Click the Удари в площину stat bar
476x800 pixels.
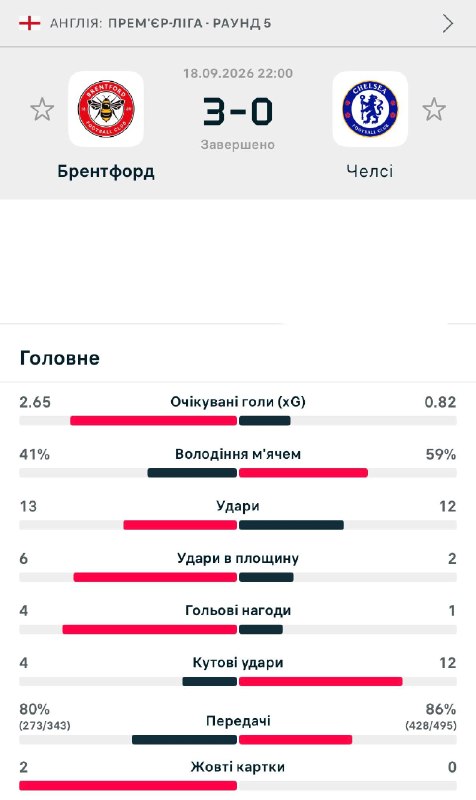coord(238,578)
